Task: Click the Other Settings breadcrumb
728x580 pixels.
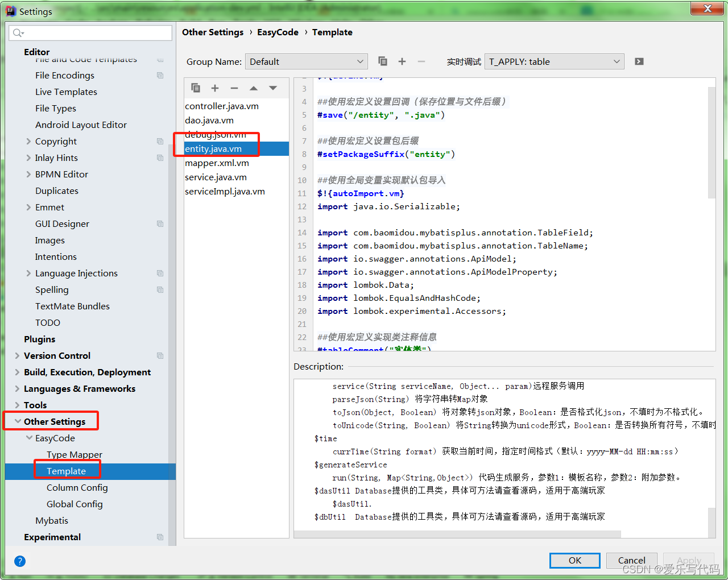Action: pos(213,32)
